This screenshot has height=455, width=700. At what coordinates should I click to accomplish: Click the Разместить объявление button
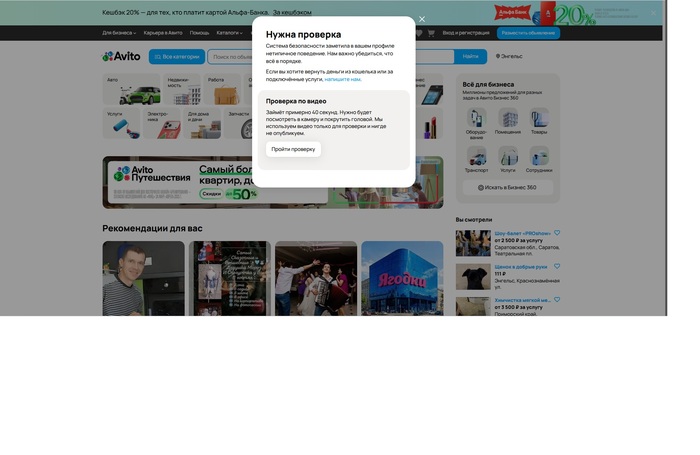point(528,33)
